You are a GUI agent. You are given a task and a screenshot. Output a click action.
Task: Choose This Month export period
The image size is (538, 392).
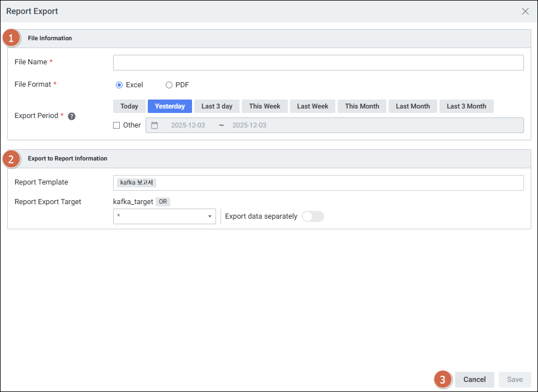(x=362, y=106)
